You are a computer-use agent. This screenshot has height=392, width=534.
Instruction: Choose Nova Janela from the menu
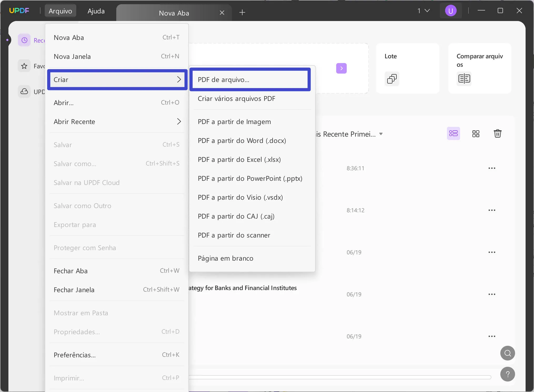pyautogui.click(x=117, y=56)
